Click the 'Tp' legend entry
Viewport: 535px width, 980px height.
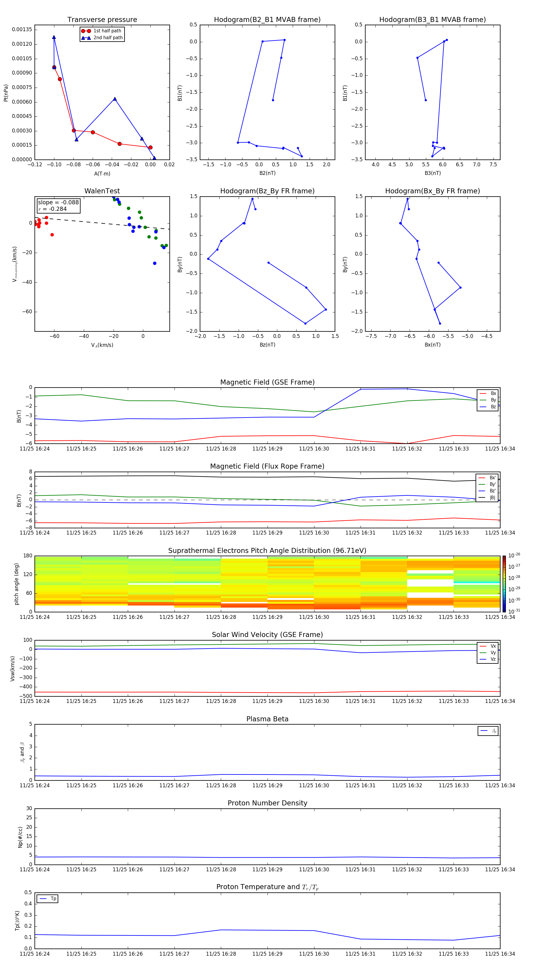click(48, 899)
